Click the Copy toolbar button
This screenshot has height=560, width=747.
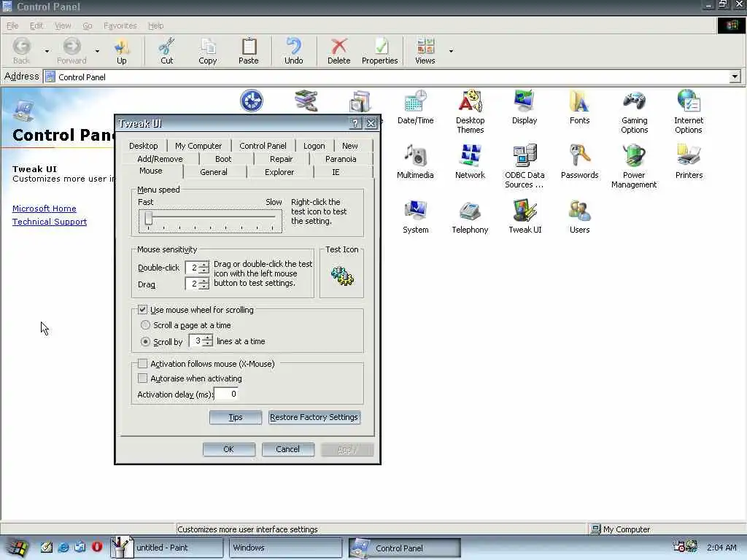pos(208,51)
